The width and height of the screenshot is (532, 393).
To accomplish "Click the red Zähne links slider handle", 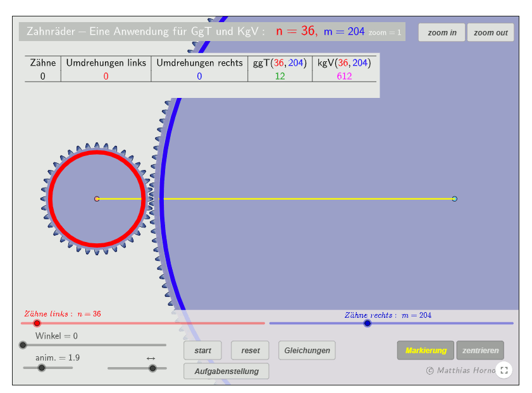I will [x=37, y=323].
